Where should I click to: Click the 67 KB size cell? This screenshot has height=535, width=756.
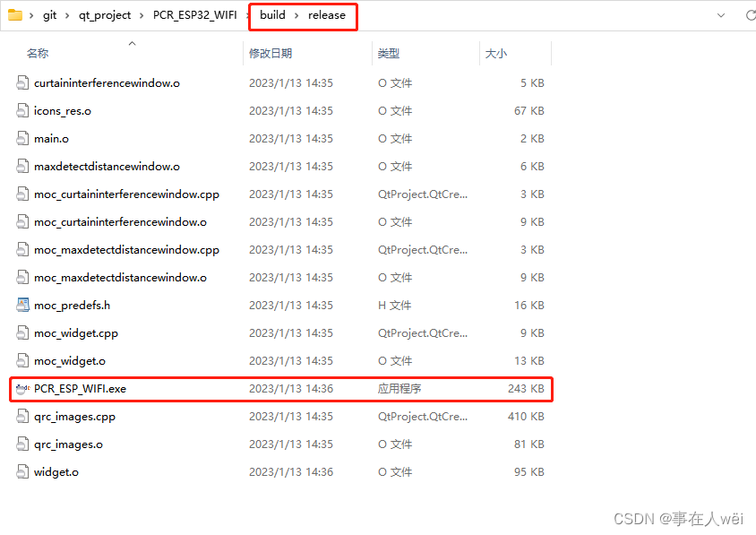pos(528,111)
